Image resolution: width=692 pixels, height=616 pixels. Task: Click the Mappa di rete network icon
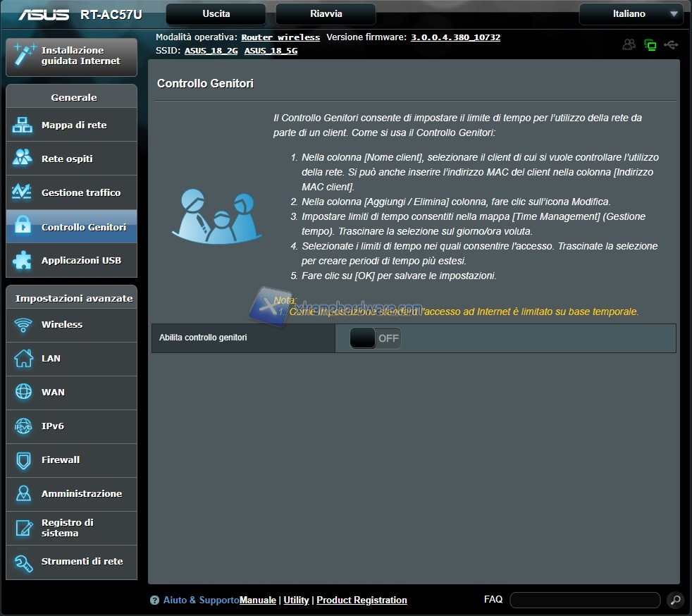click(x=23, y=125)
